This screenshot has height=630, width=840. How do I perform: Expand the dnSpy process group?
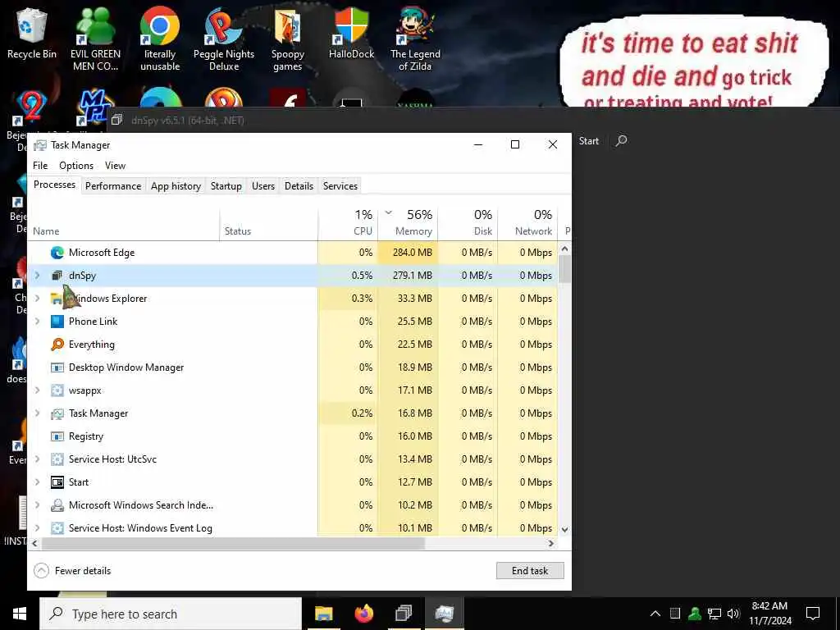coord(38,276)
